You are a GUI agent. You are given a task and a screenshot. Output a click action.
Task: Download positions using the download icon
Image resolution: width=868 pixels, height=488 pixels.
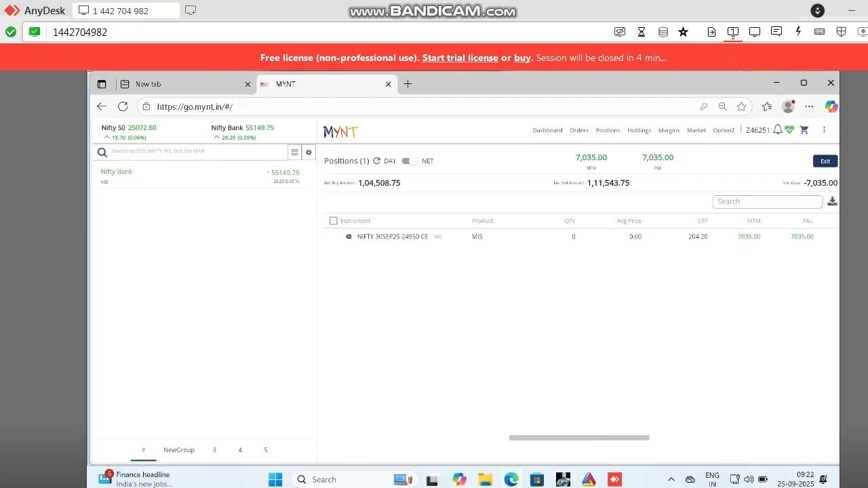point(832,201)
